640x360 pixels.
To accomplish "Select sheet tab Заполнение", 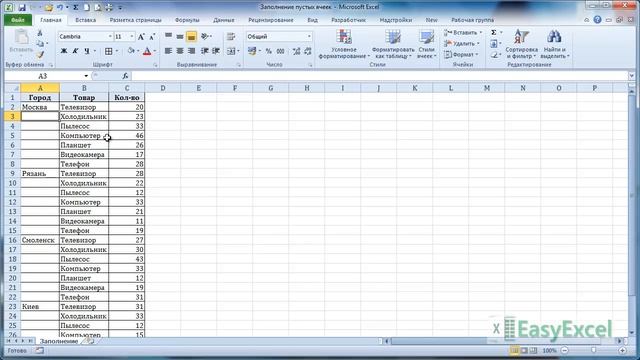I will coord(59,341).
